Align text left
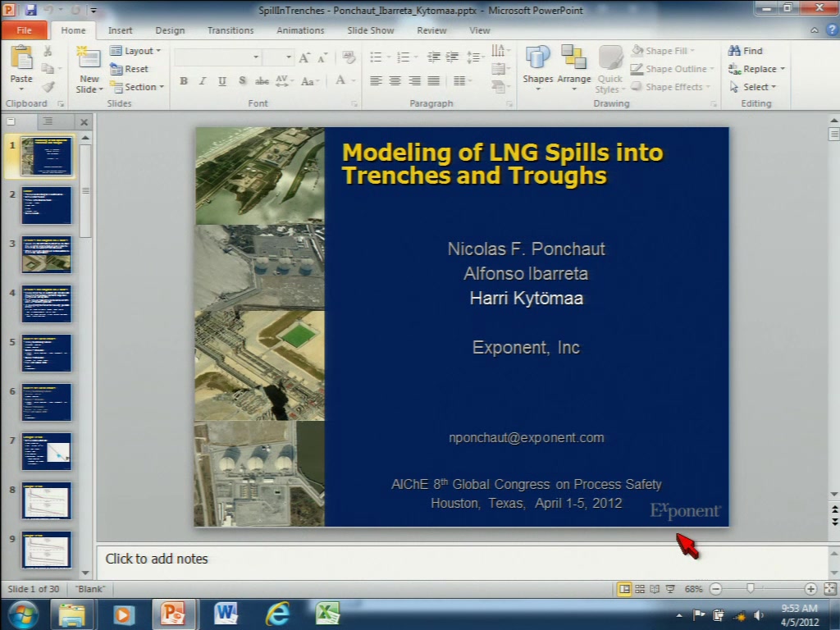 pyautogui.click(x=376, y=81)
